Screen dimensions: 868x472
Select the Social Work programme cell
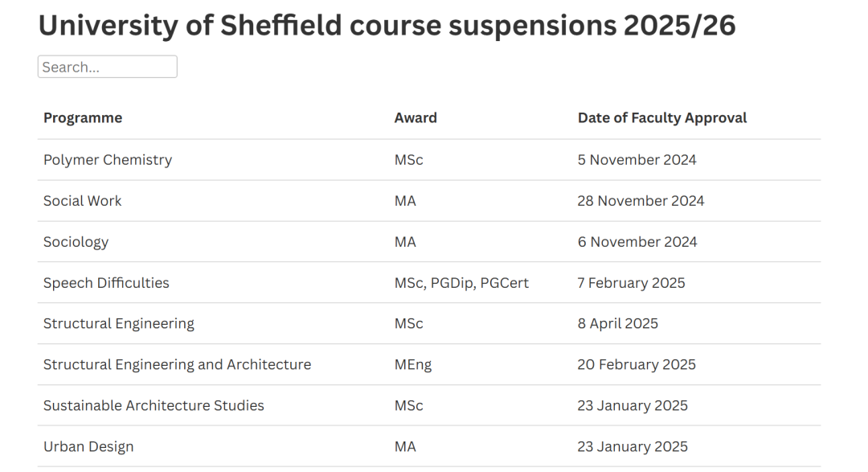click(x=83, y=201)
